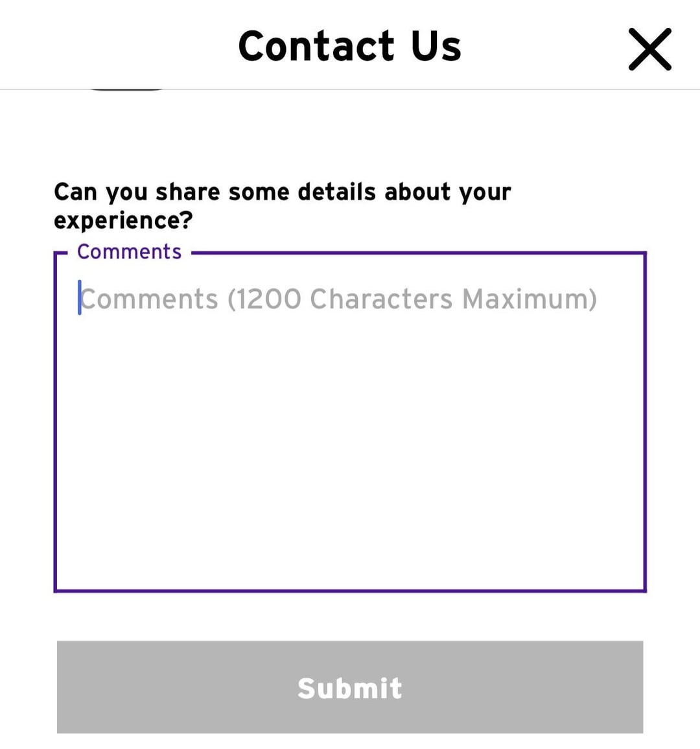
Task: Click the "Submit" label text
Action: click(350, 688)
